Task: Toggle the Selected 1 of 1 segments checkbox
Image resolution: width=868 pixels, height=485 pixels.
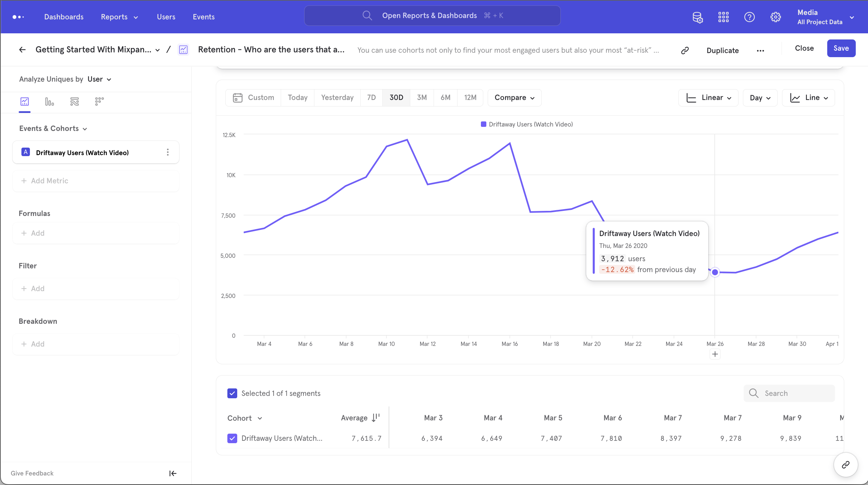Action: 232,393
